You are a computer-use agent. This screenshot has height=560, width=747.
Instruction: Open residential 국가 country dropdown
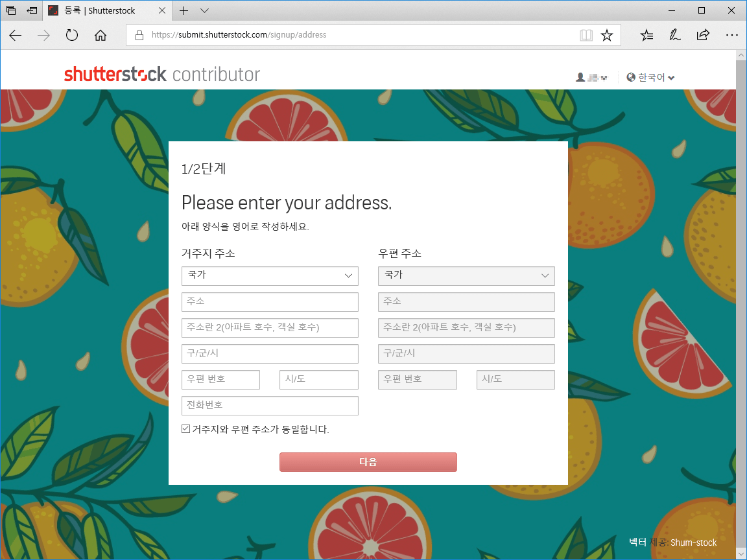tap(270, 275)
